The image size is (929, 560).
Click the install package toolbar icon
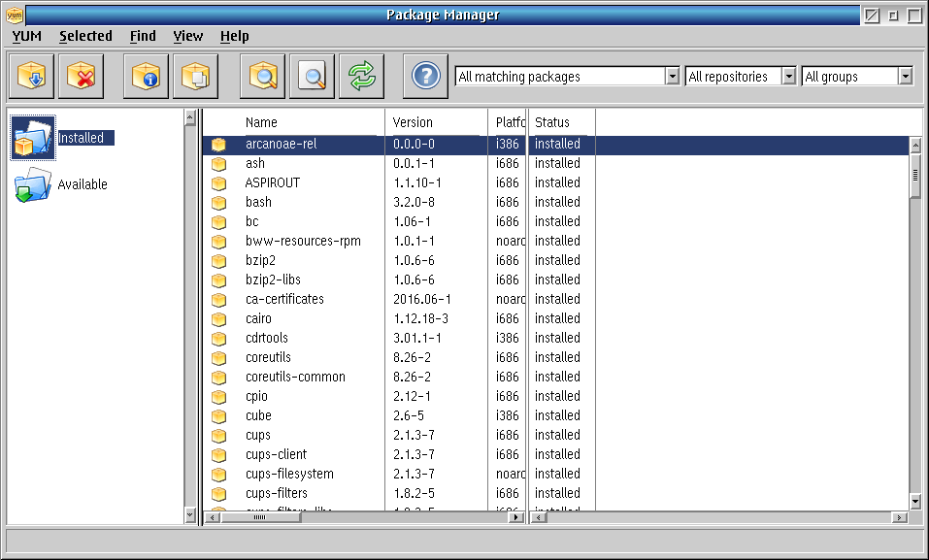(31, 77)
